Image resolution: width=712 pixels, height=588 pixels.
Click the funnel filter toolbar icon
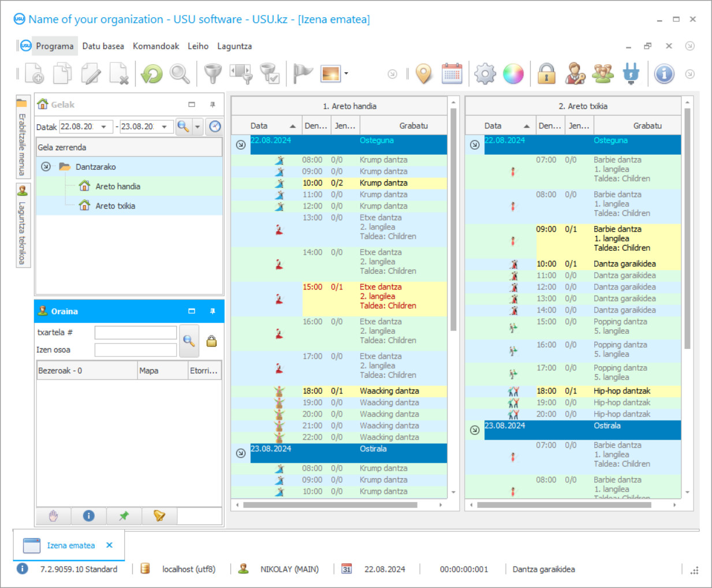[x=213, y=74]
